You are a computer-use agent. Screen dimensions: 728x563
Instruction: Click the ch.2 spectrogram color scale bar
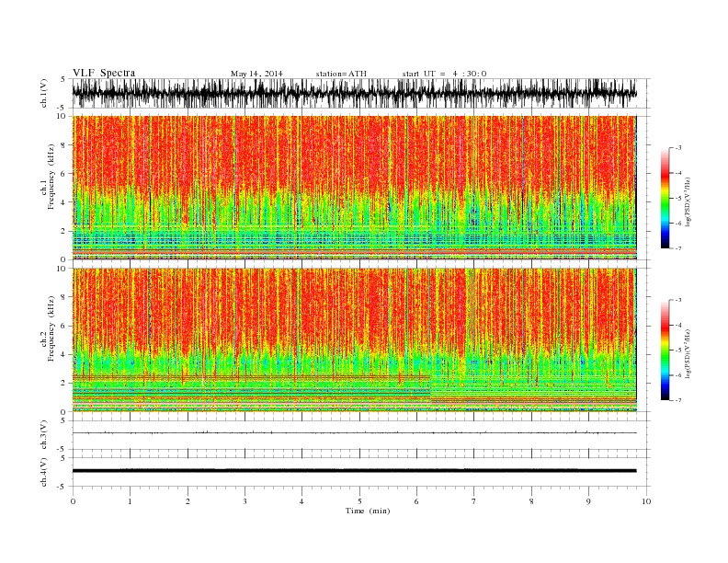(665, 350)
